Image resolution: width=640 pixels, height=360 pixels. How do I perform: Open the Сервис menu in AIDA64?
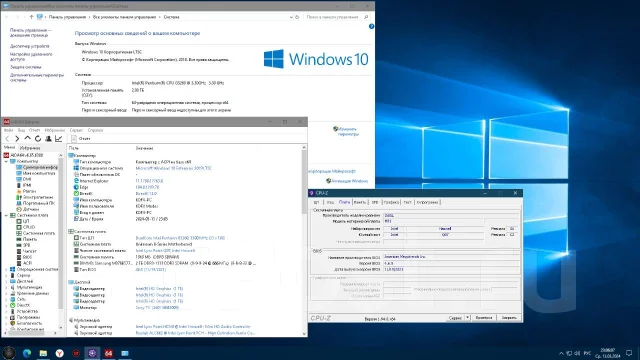pos(76,130)
